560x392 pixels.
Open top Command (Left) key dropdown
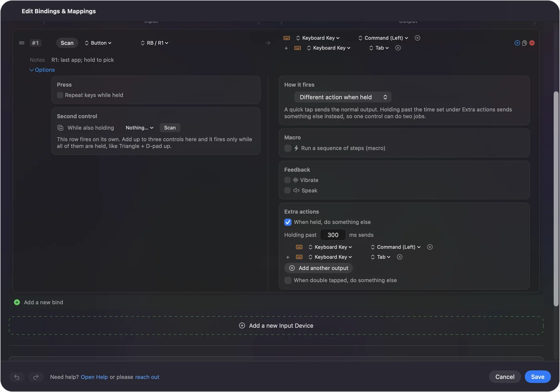click(x=383, y=38)
